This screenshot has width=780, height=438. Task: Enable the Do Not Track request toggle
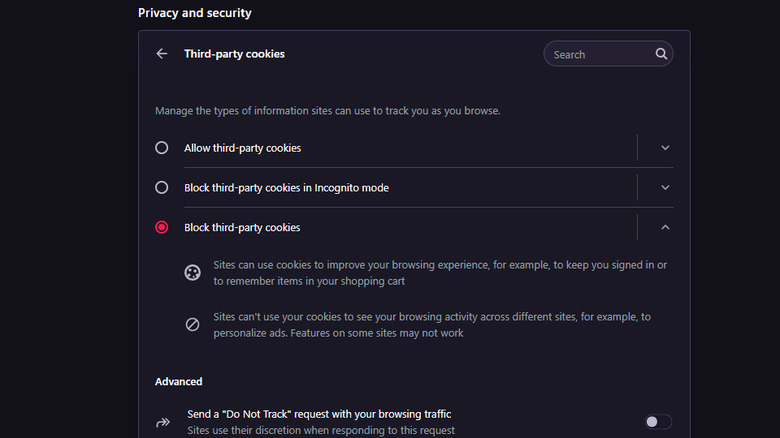658,422
